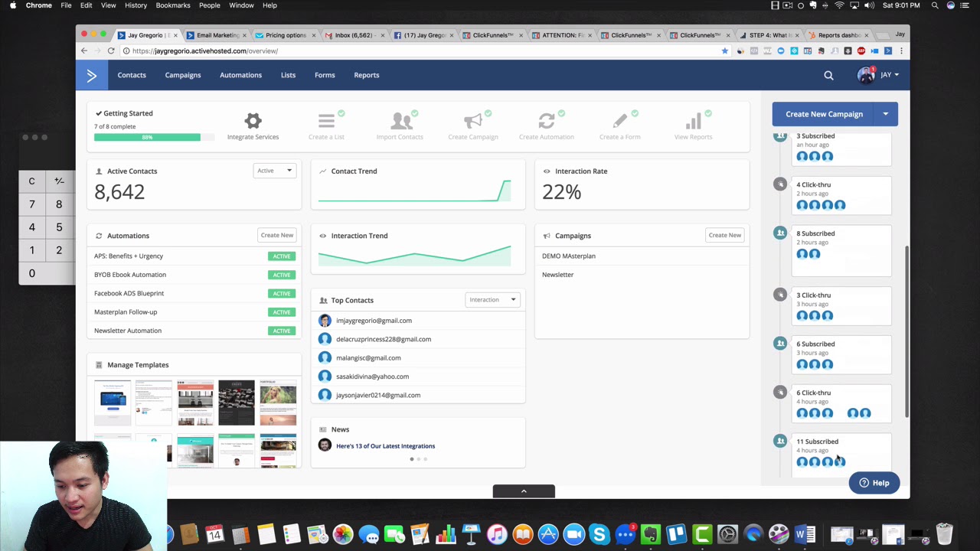
Task: Open iTunes from the dock
Action: pyautogui.click(x=497, y=533)
